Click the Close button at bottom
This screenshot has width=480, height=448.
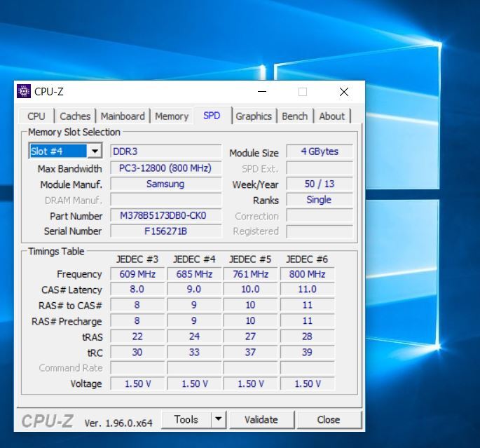(x=329, y=419)
